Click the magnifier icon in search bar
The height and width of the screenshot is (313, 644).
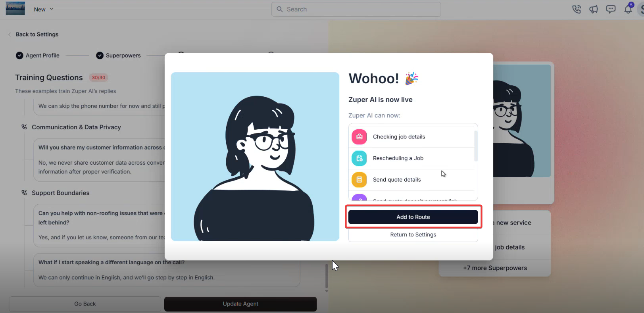(280, 9)
